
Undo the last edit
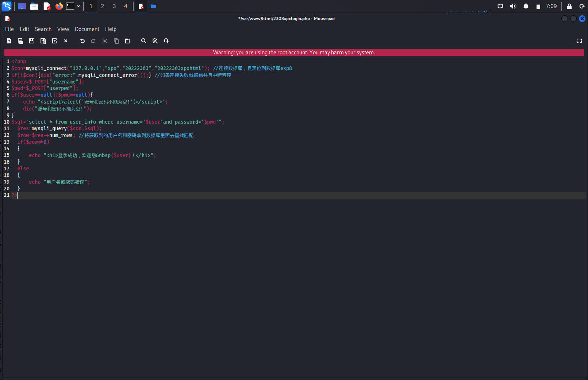pos(82,41)
